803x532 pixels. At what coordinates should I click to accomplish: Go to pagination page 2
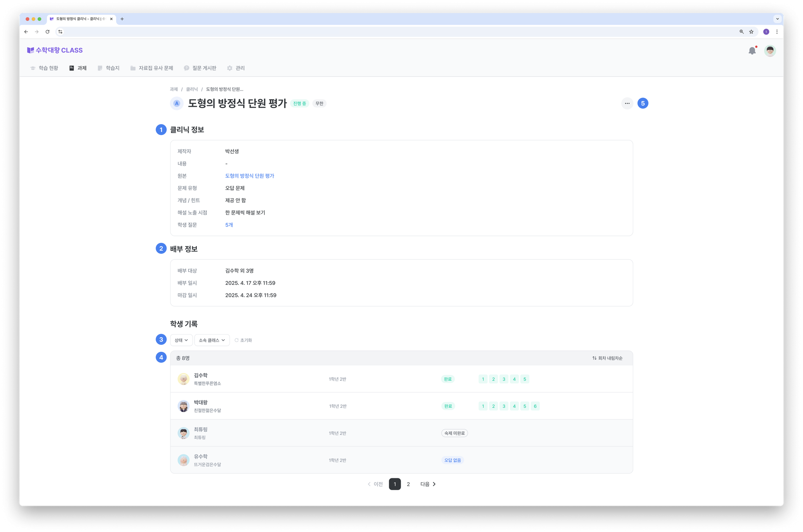pyautogui.click(x=408, y=484)
